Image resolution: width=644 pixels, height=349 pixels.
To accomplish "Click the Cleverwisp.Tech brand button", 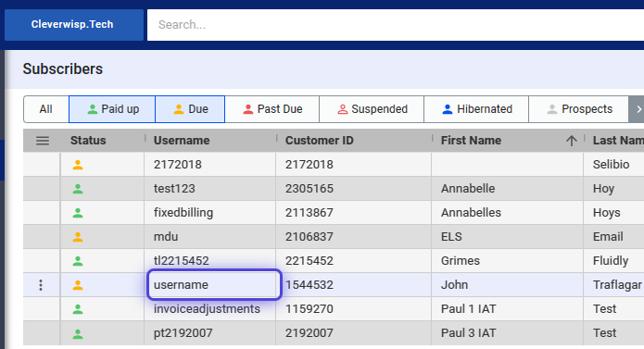I will (74, 25).
